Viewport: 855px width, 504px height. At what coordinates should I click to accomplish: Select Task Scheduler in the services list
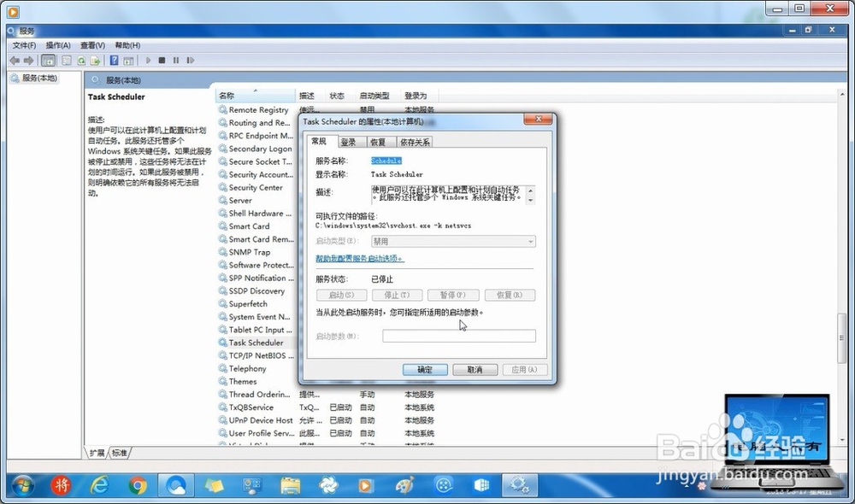256,343
